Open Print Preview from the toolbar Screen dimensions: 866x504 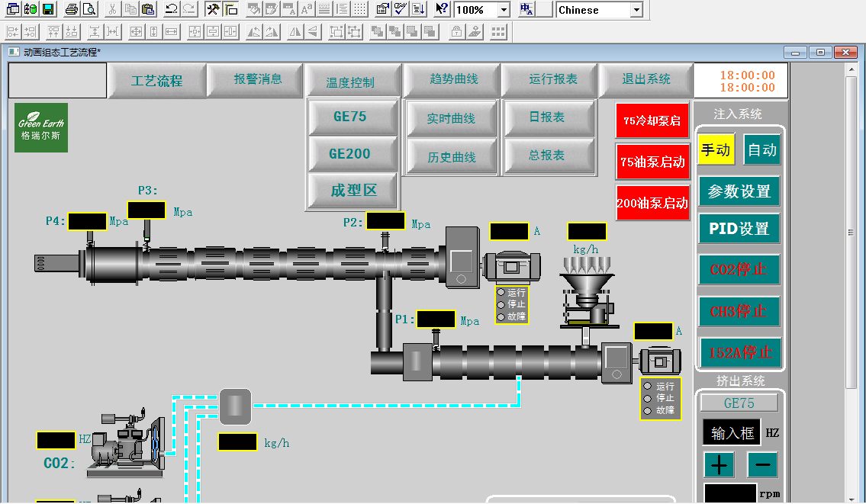(x=89, y=10)
